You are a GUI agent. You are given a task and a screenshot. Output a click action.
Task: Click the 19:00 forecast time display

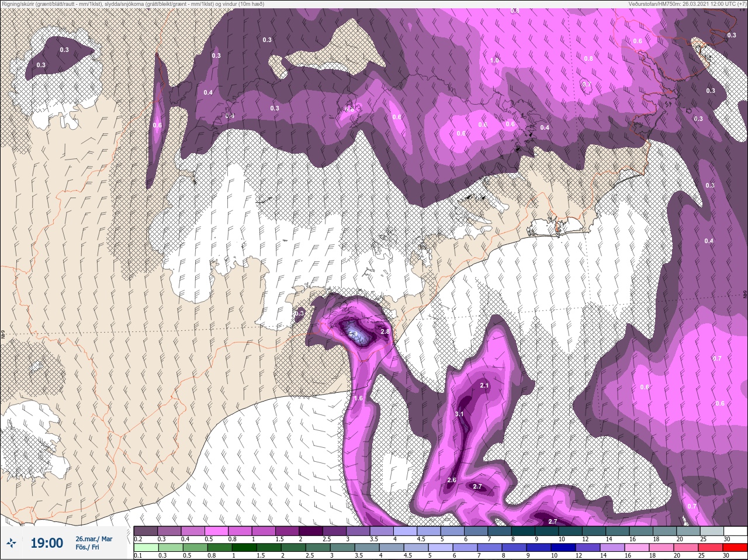(x=47, y=543)
